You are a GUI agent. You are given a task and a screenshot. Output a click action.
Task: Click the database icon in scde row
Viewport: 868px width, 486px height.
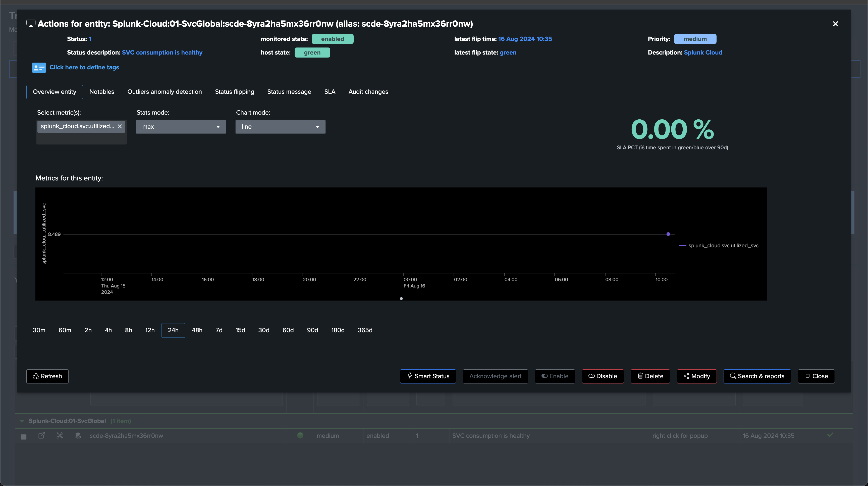[x=78, y=435]
